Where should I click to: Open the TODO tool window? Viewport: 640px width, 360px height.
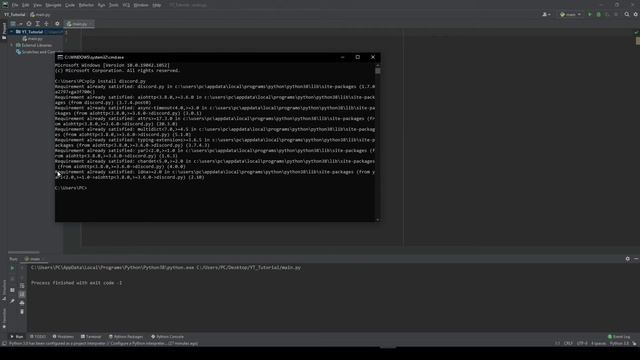pos(38,337)
